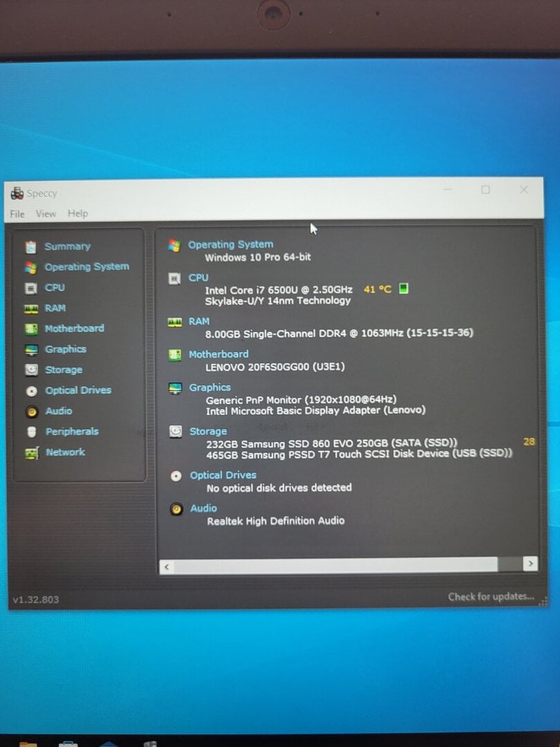Minimize the Speccy window
This screenshot has height=747, width=560.
(x=447, y=190)
